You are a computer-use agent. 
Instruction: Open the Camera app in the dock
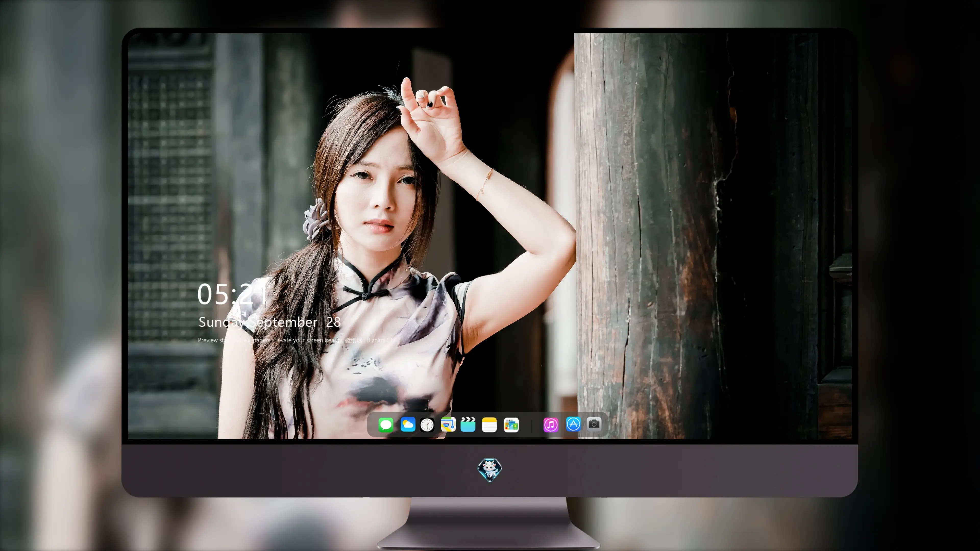point(594,424)
